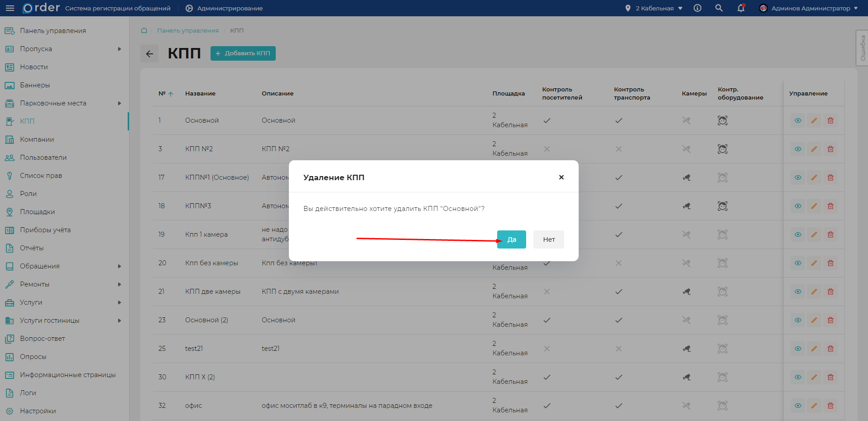Click the home icon in breadcrumbs
The image size is (868, 421).
tap(144, 30)
